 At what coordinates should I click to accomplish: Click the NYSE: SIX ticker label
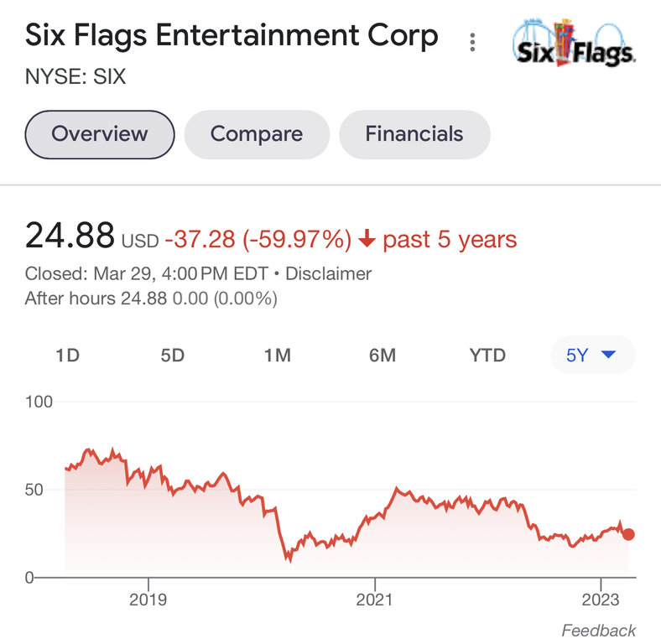75,77
